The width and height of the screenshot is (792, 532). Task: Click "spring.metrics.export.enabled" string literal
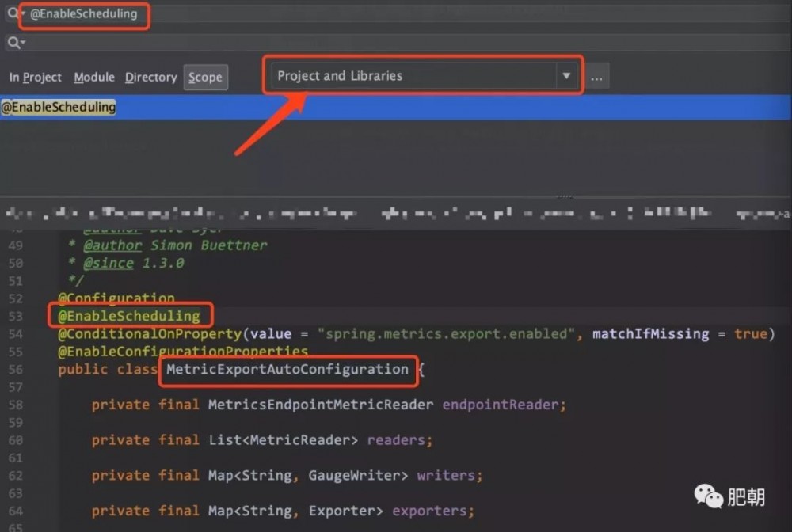446,333
